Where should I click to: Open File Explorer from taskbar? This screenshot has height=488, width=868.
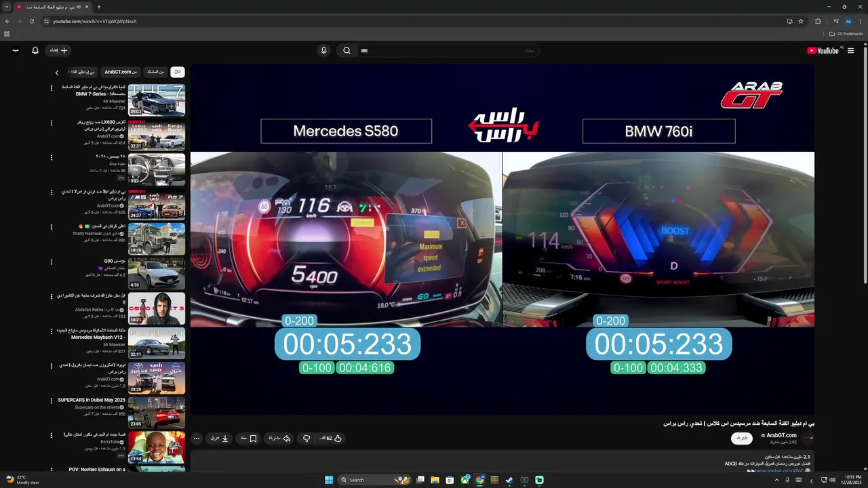tap(435, 480)
